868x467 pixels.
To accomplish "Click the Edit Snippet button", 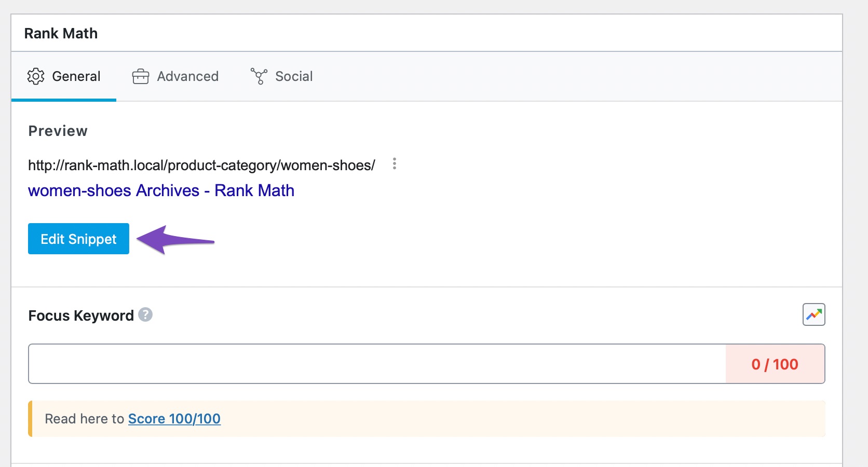I will coord(78,239).
